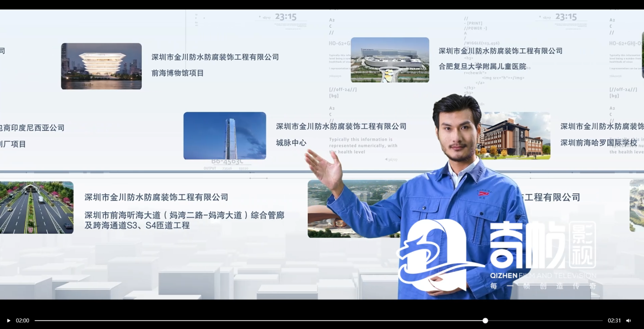Image resolution: width=644 pixels, height=329 pixels.
Task: Click the 城脉中心 project title text
Action: tap(291, 143)
